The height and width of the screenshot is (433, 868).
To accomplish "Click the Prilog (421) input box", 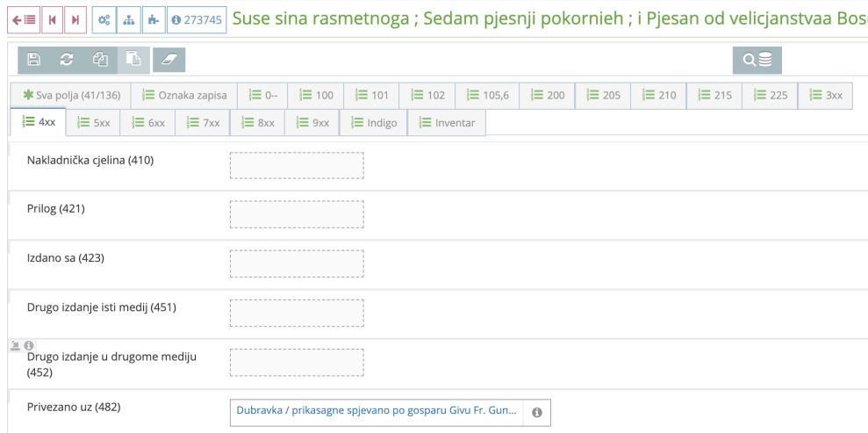I will (x=297, y=214).
